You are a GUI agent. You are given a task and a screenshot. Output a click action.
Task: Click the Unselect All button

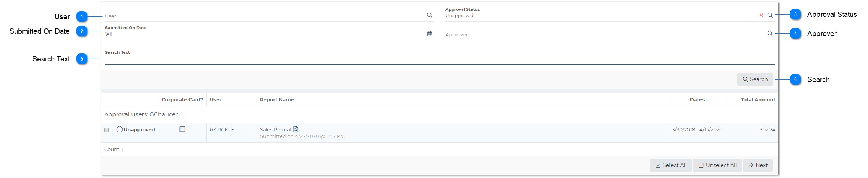717,165
